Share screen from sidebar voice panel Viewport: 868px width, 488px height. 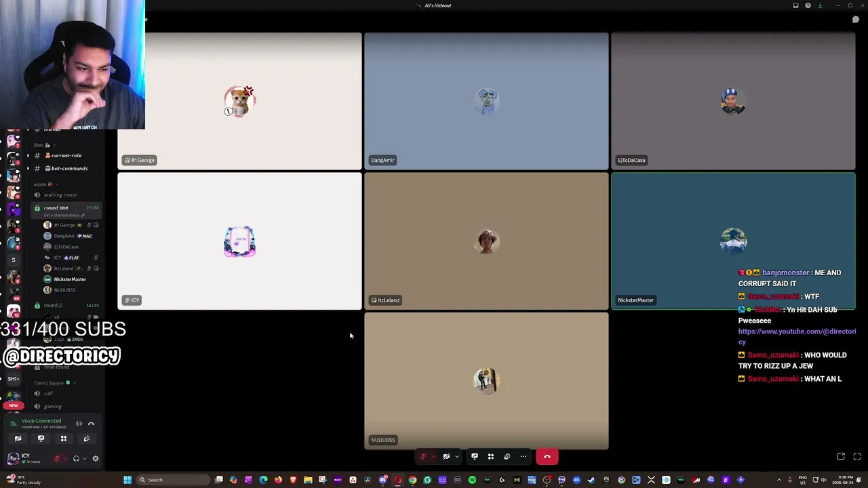click(41, 439)
